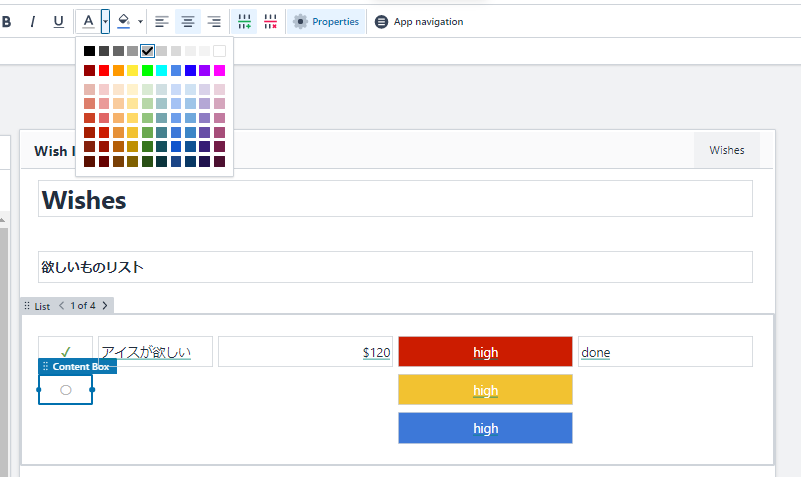Screen dimensions: 801x477
Task: Select the checked gray swatch
Action: pyautogui.click(x=147, y=51)
